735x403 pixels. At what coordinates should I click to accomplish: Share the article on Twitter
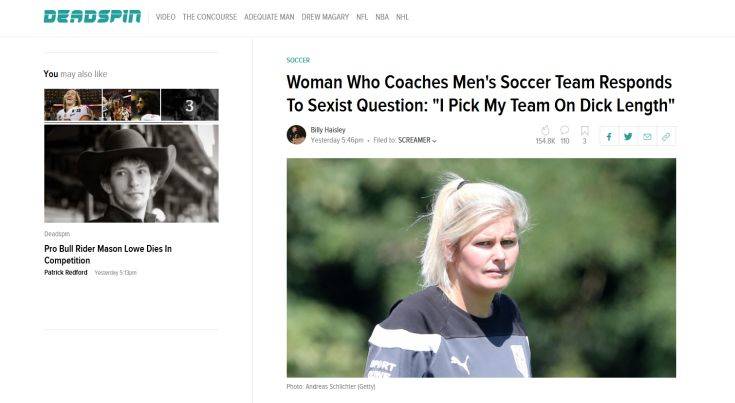tap(628, 136)
